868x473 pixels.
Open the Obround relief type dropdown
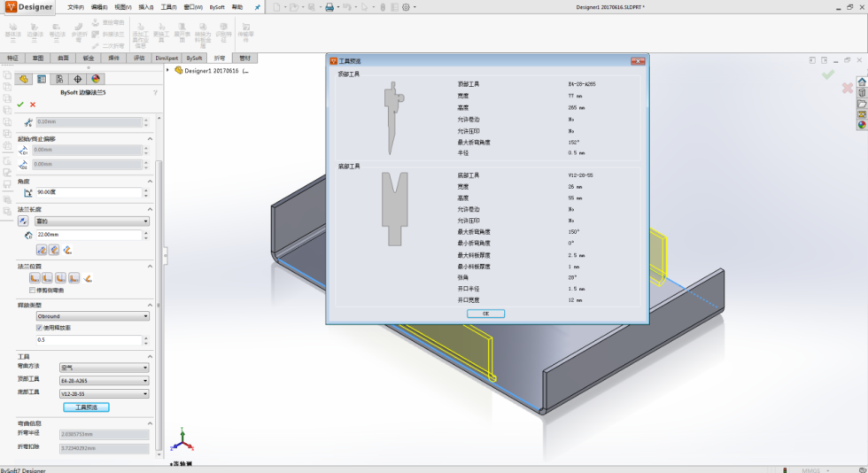92,316
